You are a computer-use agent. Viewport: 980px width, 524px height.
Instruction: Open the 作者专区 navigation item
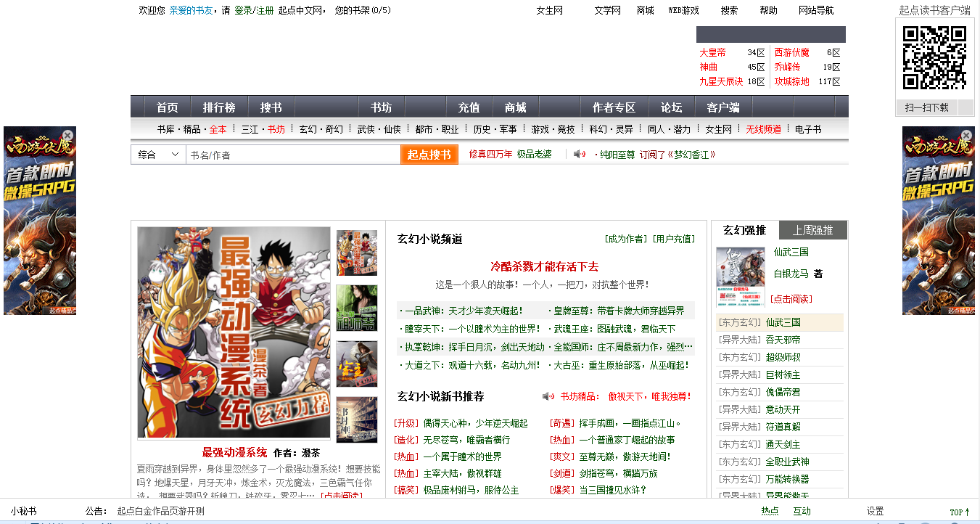[614, 107]
